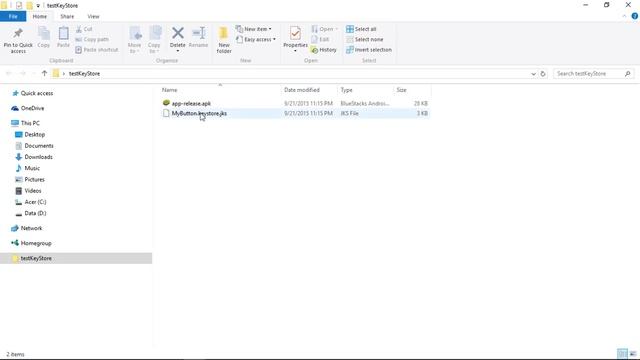Click the Copy ribbon icon

pos(44,33)
